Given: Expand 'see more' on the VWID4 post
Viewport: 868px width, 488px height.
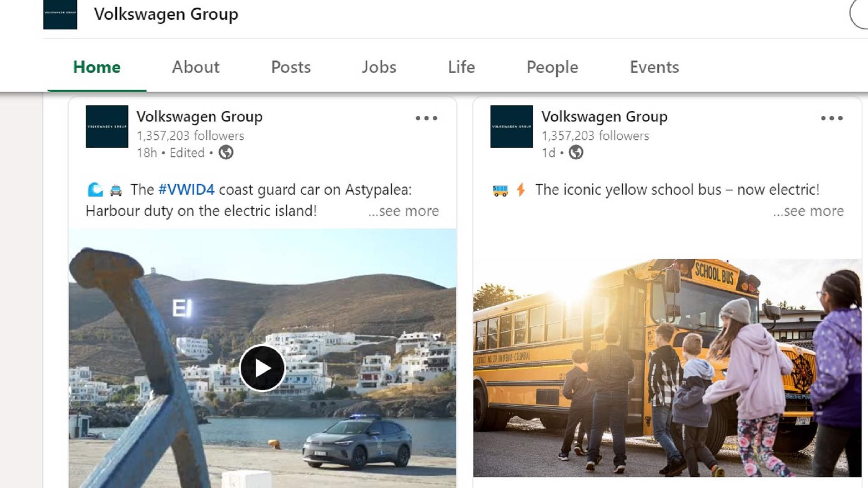Looking at the screenshot, I should point(403,211).
